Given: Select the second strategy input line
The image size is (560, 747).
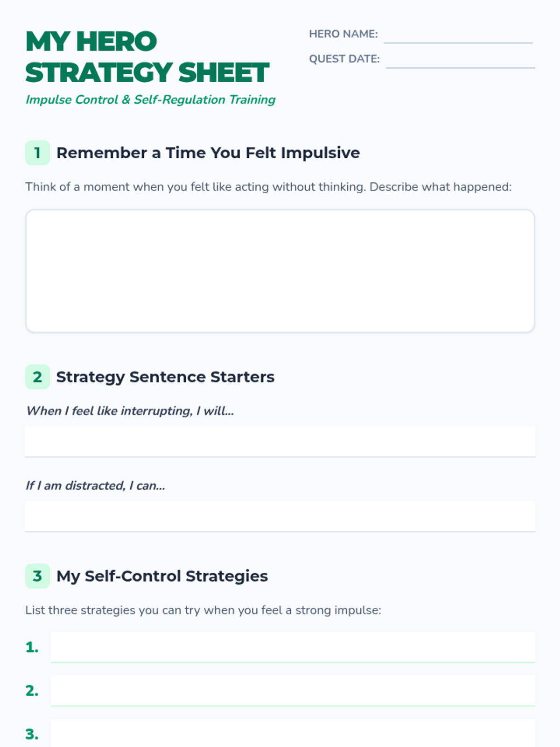Looking at the screenshot, I should pos(293,691).
